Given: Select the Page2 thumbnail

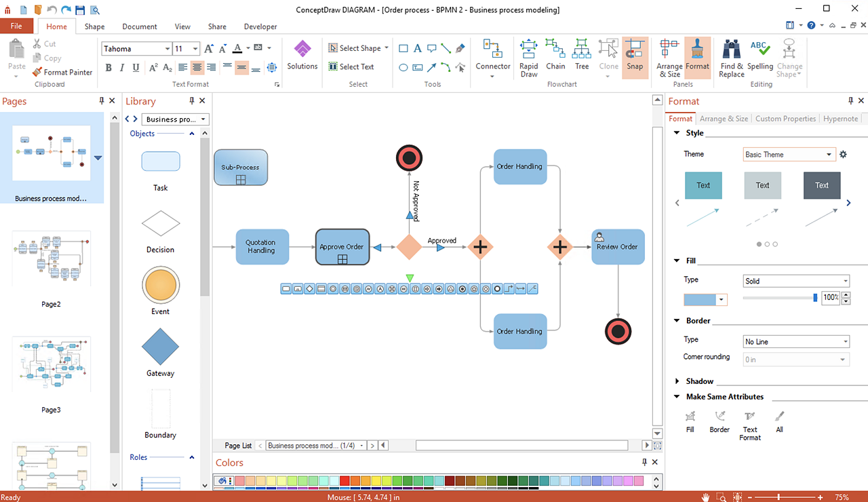Looking at the screenshot, I should click(x=51, y=259).
